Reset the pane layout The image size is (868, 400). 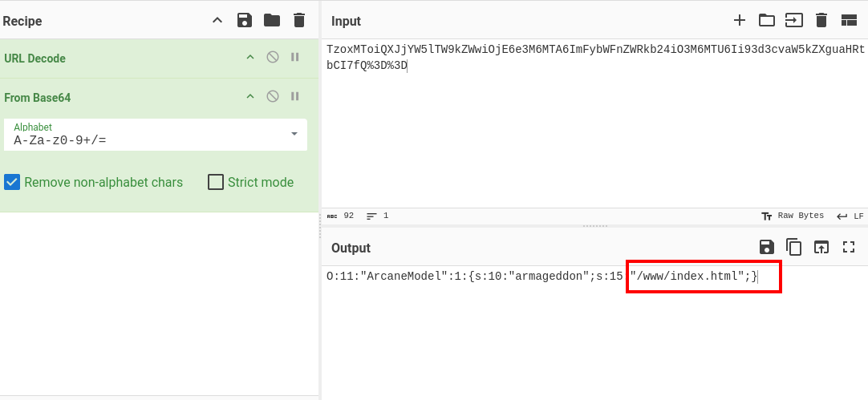(849, 21)
